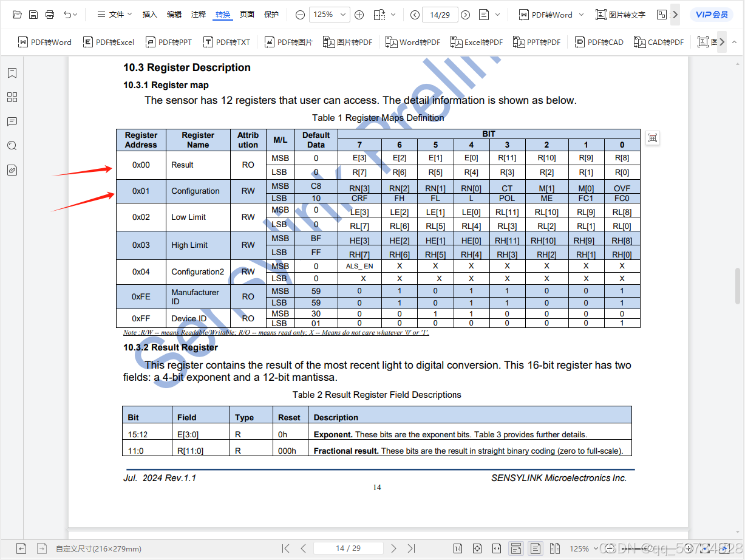Jump to first page in bottom bar

[x=287, y=548]
